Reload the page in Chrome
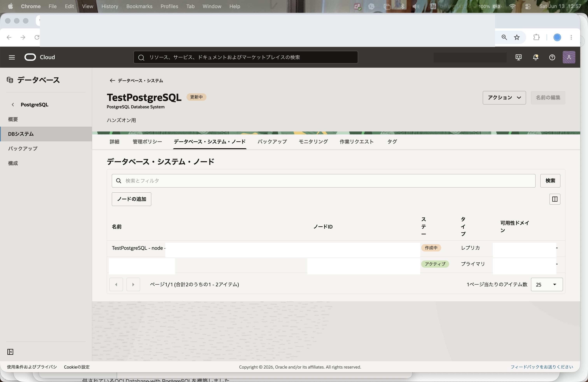The height and width of the screenshot is (382, 588). [37, 37]
